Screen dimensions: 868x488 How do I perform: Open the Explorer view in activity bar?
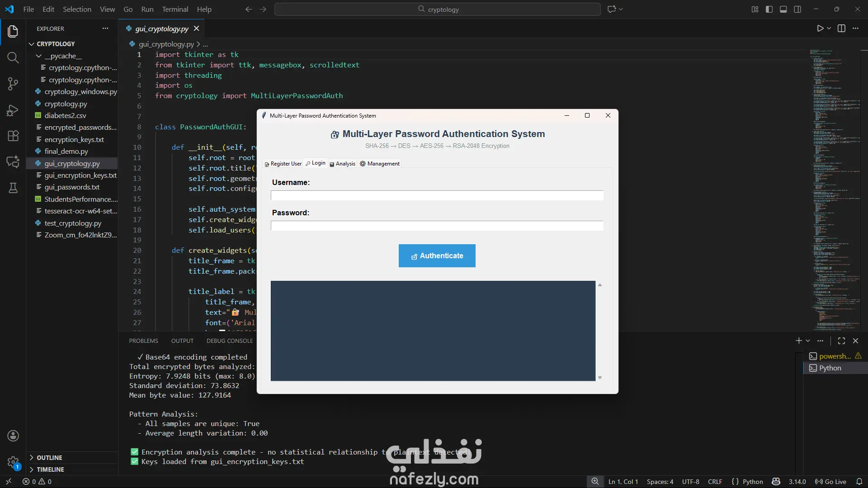coord(13,31)
